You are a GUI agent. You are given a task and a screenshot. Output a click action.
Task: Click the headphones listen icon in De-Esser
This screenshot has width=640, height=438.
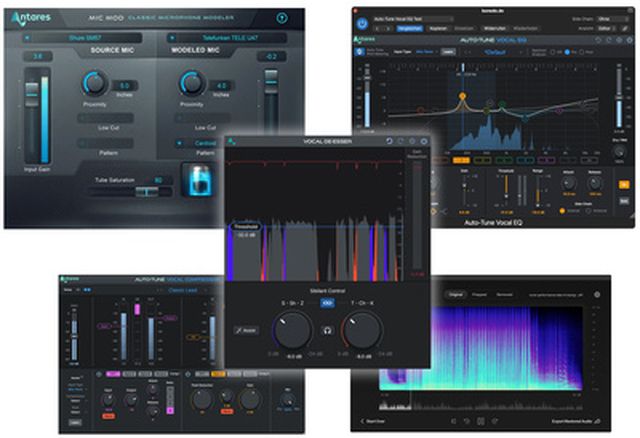point(327,330)
